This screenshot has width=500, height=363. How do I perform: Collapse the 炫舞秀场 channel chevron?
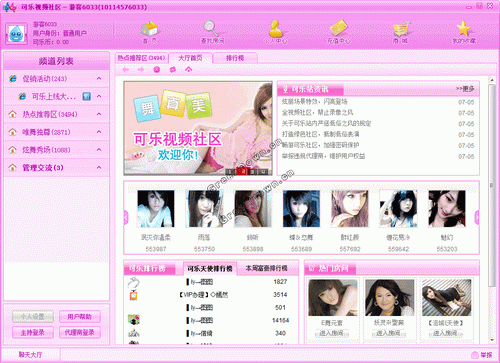[99, 150]
